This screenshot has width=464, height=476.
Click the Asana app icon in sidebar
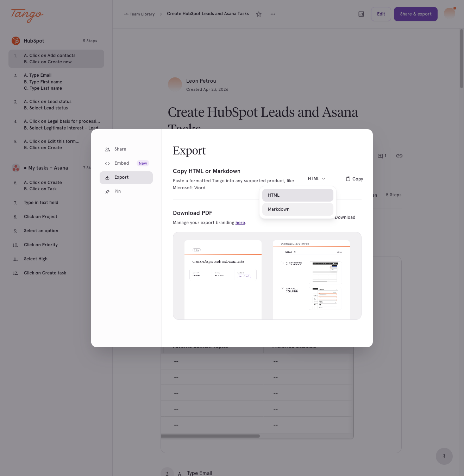pos(16,168)
